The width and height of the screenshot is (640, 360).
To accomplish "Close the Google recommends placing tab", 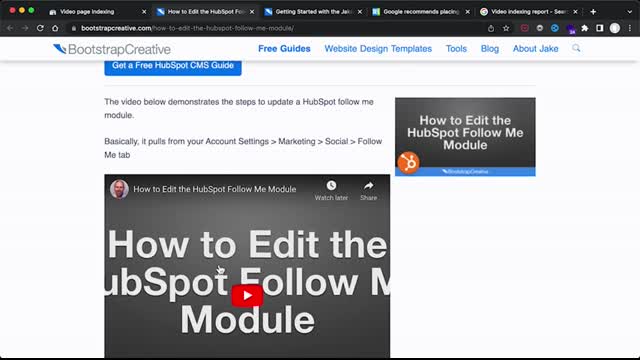I will click(x=468, y=12).
